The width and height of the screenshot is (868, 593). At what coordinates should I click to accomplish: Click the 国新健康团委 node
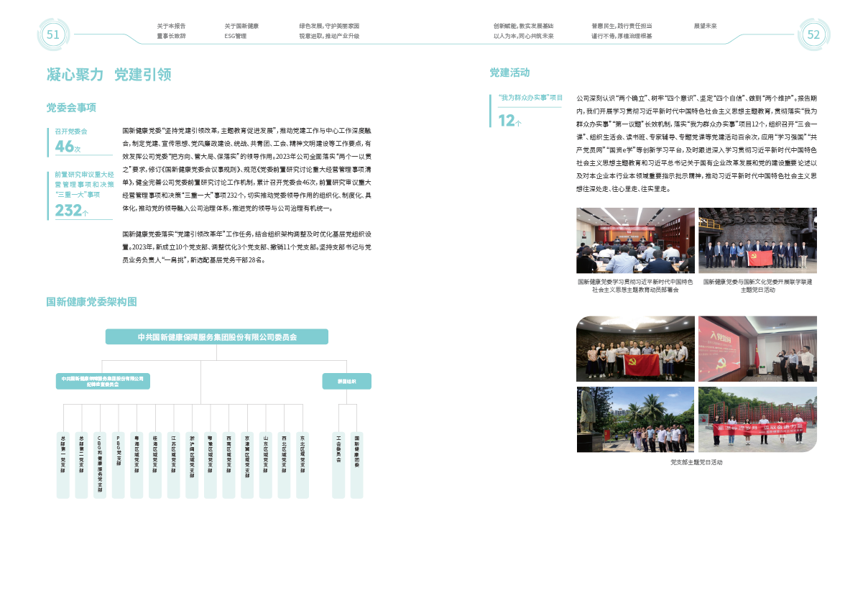point(357,464)
